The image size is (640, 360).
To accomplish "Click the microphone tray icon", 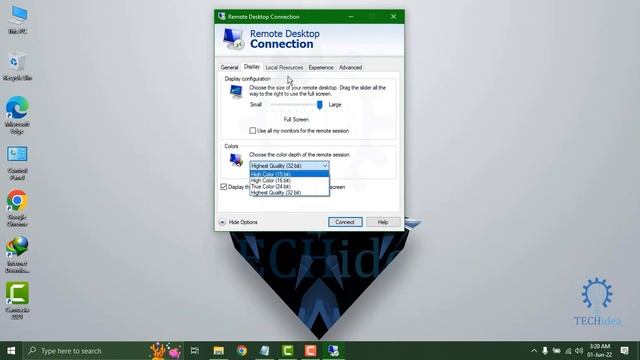I will 545,351.
